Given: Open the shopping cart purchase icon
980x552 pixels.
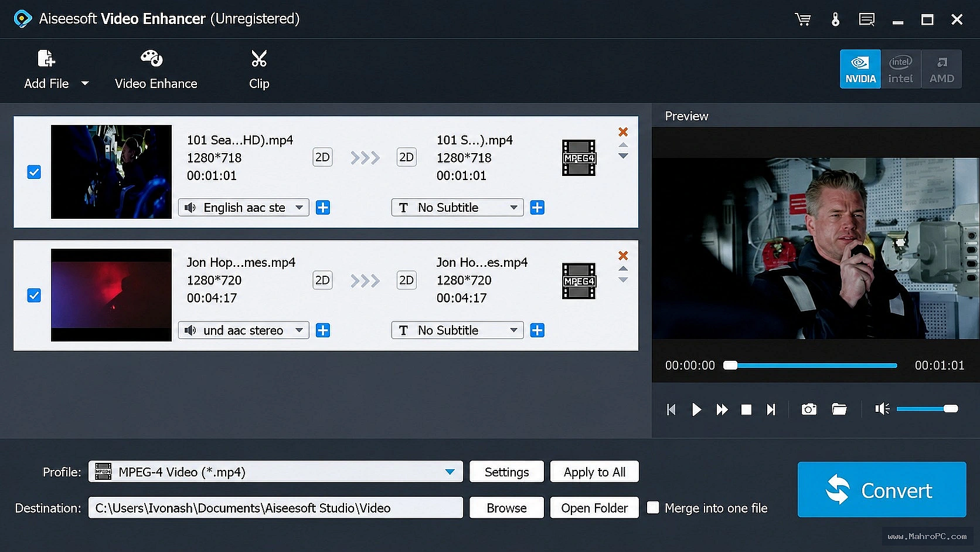Looking at the screenshot, I should click(x=802, y=19).
